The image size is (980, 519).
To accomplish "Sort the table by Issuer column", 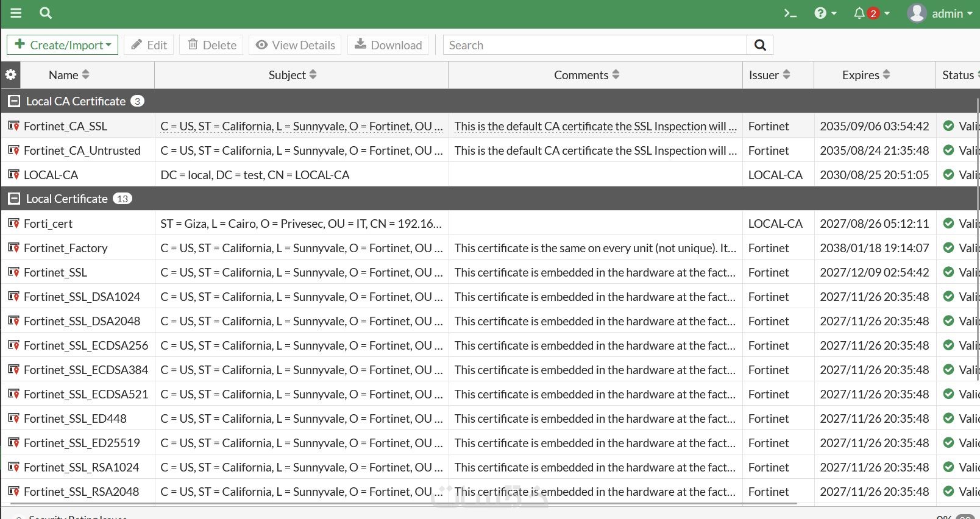I will (x=770, y=75).
